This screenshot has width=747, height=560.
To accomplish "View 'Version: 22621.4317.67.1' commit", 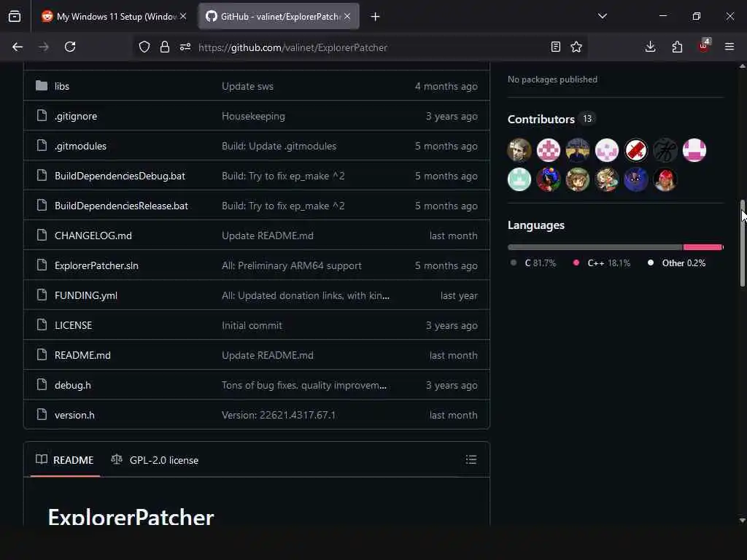I will point(278,415).
